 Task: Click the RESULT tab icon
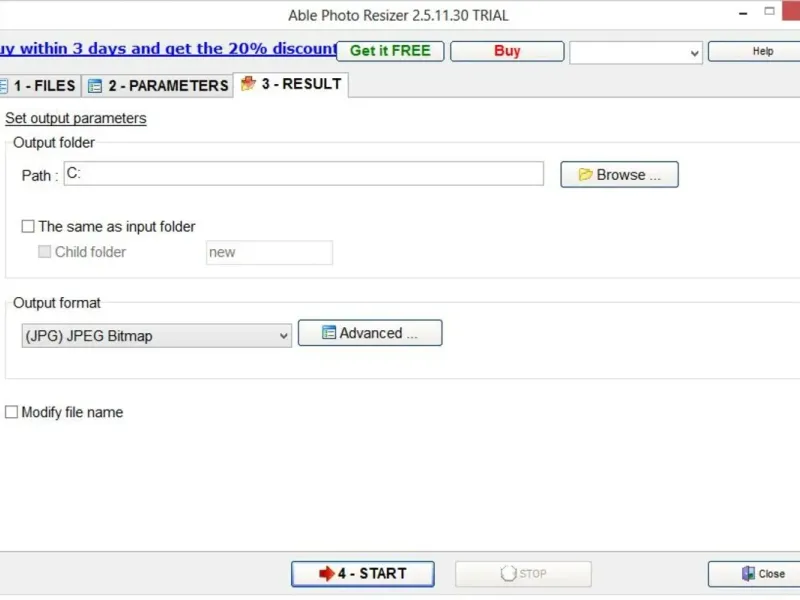coord(248,83)
